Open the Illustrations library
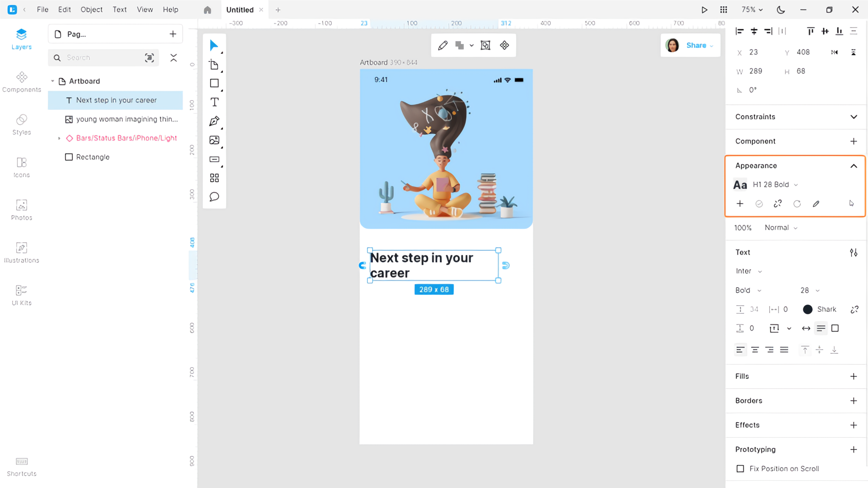This screenshot has width=868, height=488. tap(22, 252)
